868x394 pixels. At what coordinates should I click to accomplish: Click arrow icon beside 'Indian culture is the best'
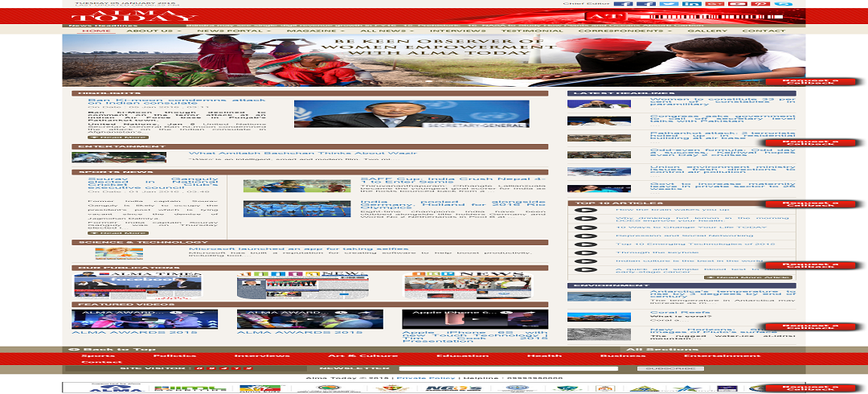click(x=586, y=261)
